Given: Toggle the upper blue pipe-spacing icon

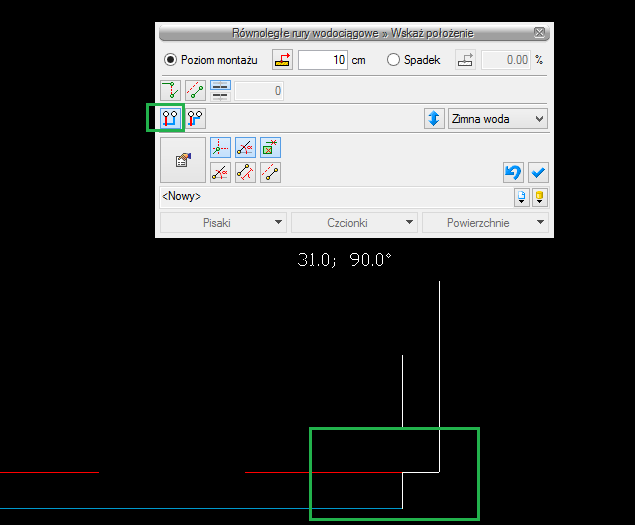Looking at the screenshot, I should click(x=220, y=85).
